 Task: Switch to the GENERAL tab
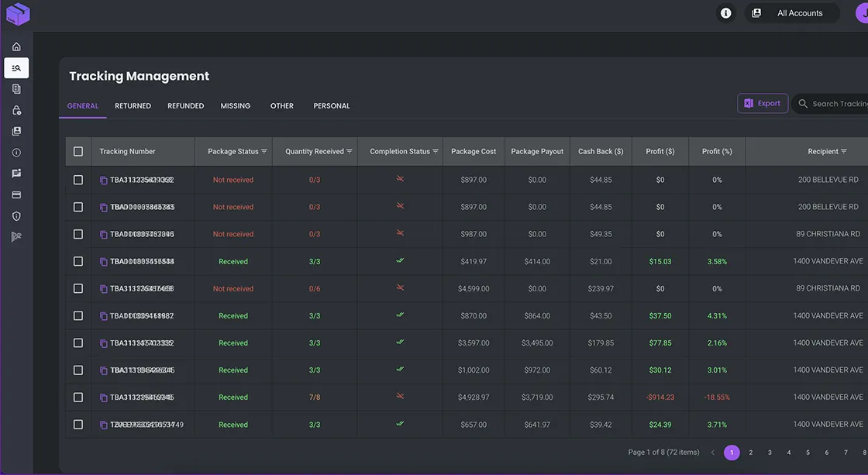click(83, 105)
